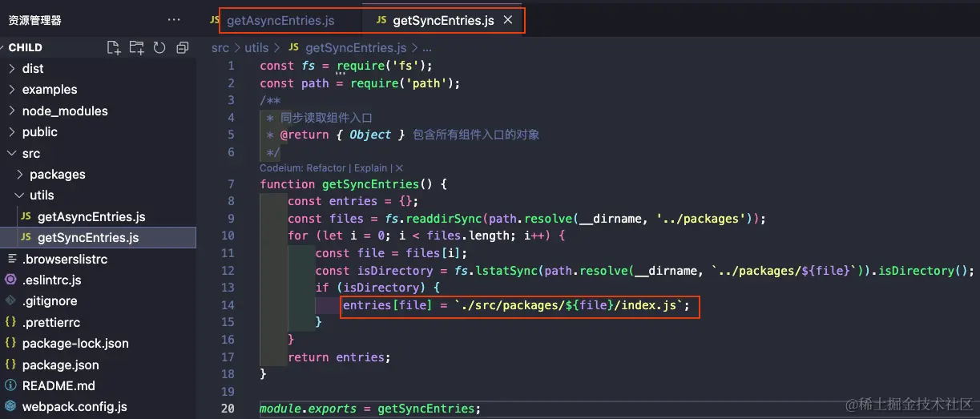The image size is (980, 419).
Task: Select the getSyncEntries.js editor tab
Action: click(x=444, y=20)
